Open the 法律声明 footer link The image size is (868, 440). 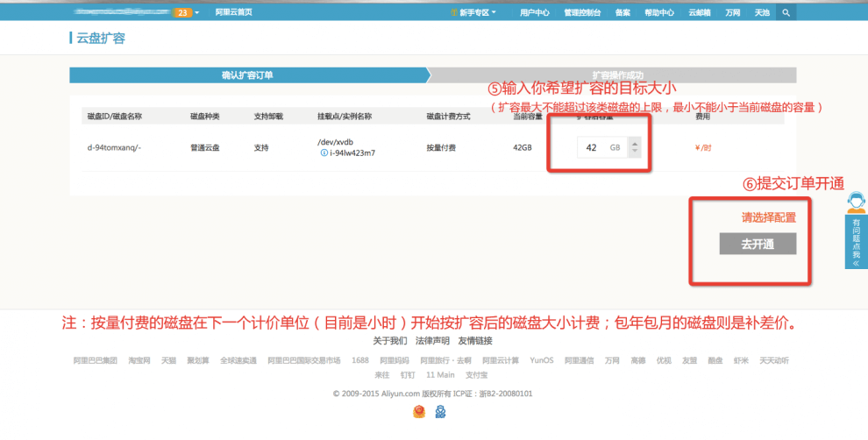pyautogui.click(x=433, y=341)
